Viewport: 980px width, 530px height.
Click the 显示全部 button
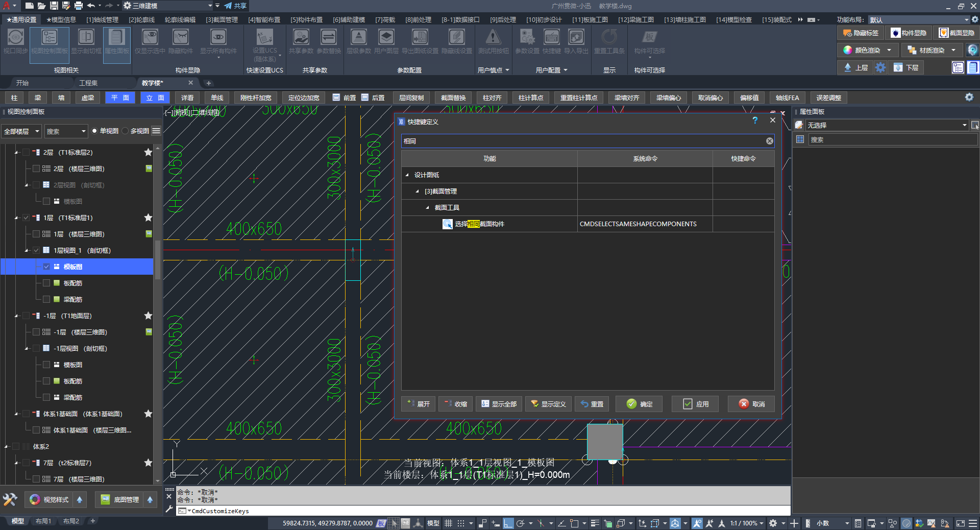pyautogui.click(x=499, y=404)
